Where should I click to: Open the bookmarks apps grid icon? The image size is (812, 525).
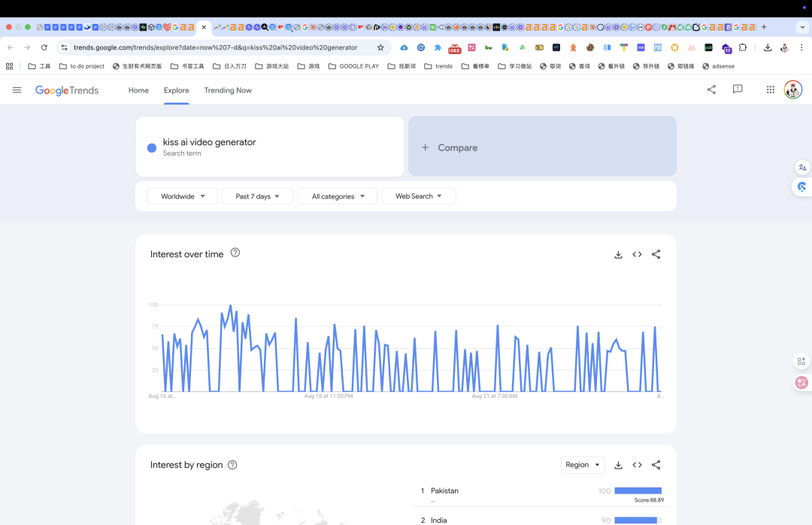(x=9, y=66)
